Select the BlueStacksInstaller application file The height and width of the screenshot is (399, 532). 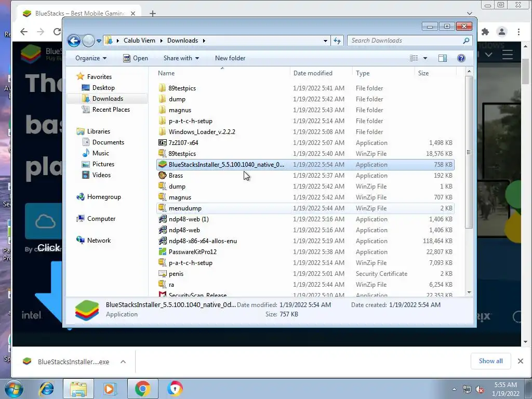point(305,165)
